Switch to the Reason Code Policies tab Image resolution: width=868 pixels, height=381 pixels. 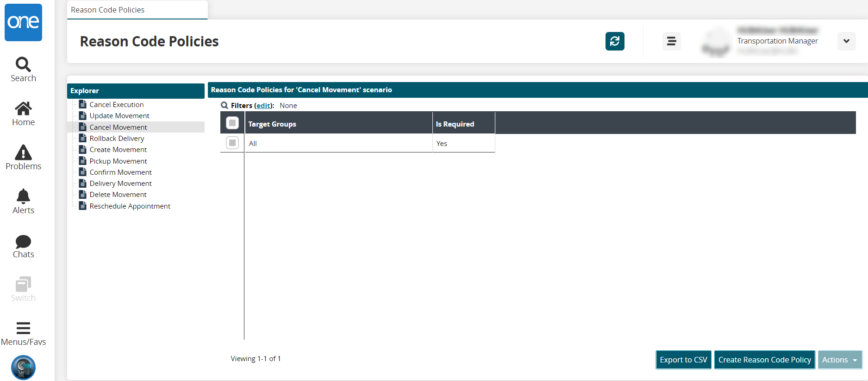(137, 10)
